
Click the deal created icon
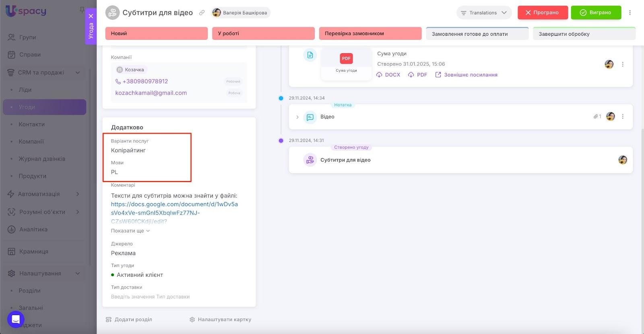point(310,160)
